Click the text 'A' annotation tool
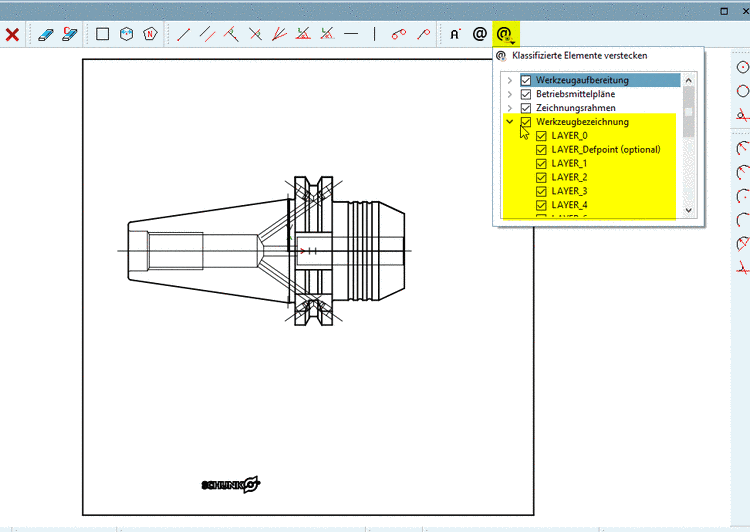The image size is (750, 532). tap(455, 35)
